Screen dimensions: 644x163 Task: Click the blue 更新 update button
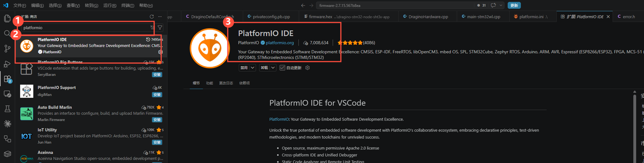click(x=514, y=5)
